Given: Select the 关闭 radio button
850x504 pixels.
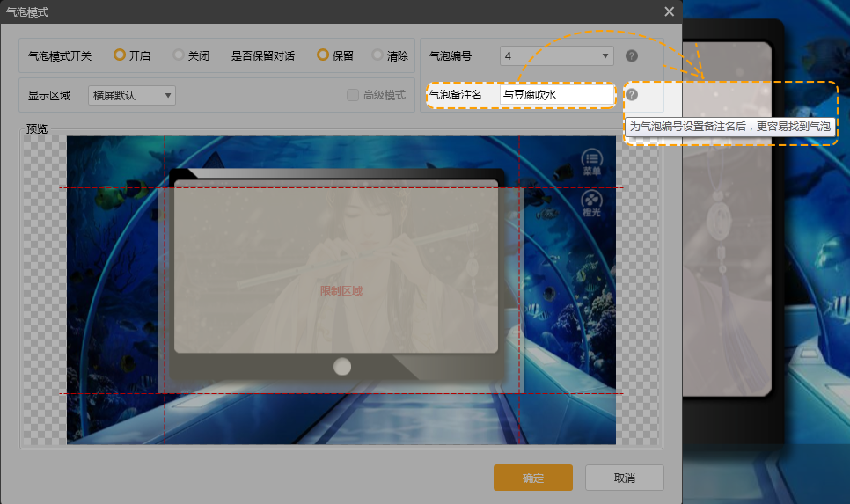Looking at the screenshot, I should tap(179, 55).
